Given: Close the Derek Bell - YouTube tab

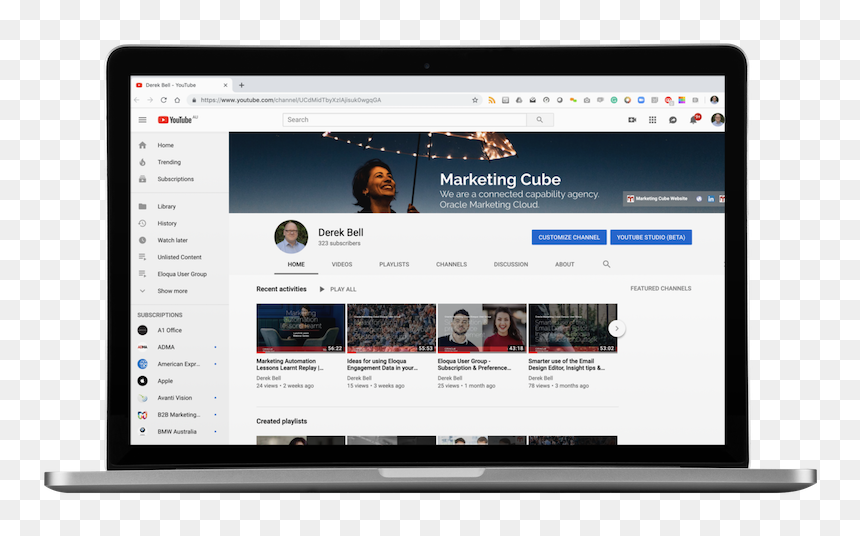Looking at the screenshot, I should pos(225,85).
